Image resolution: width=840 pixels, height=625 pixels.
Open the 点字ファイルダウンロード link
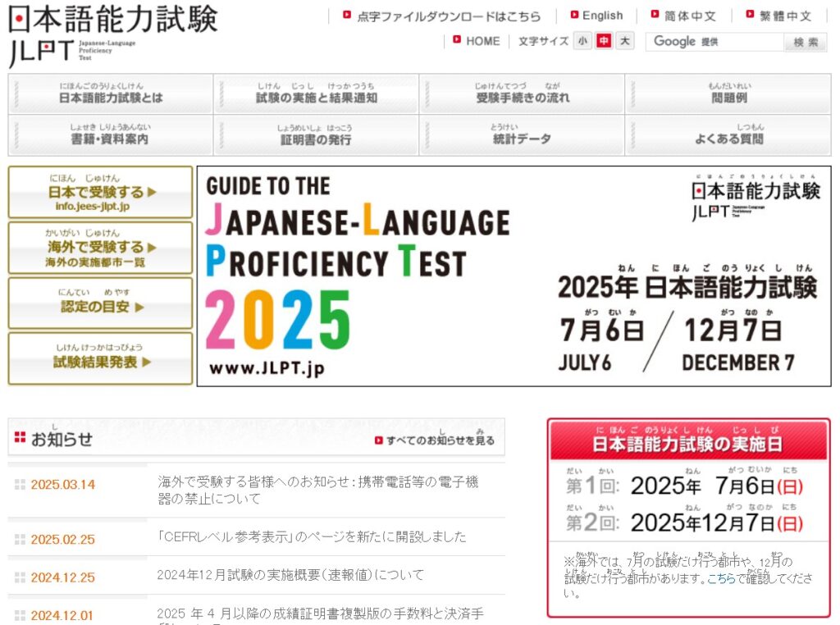tap(449, 16)
